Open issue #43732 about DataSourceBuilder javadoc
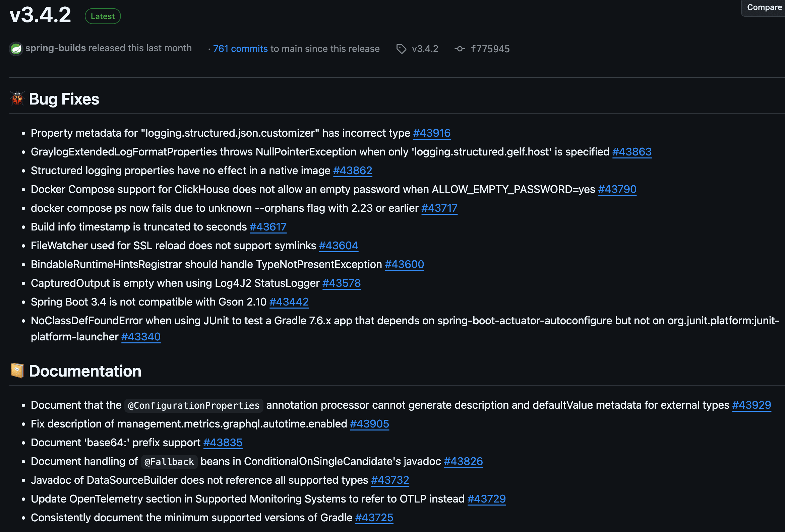 click(390, 480)
